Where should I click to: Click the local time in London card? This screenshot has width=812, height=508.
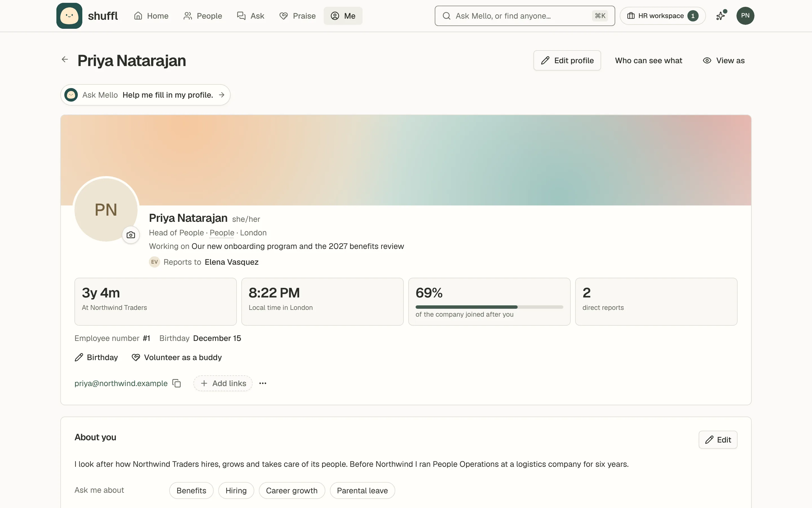click(322, 301)
